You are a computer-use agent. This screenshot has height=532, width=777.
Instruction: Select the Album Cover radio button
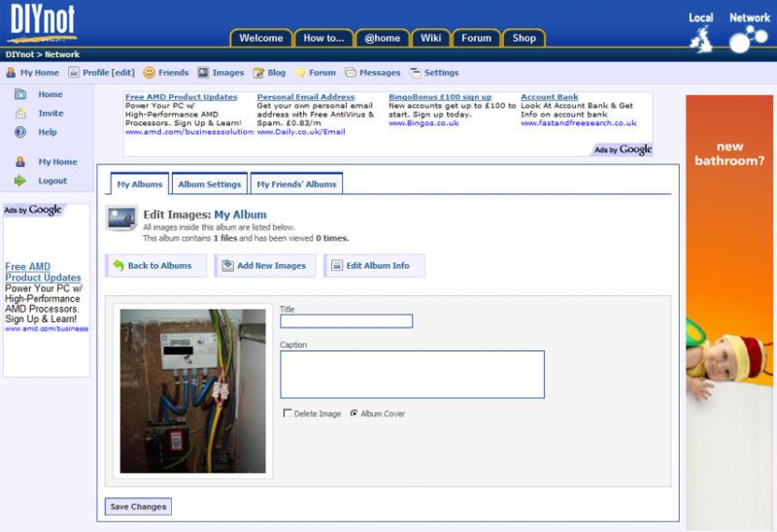pyautogui.click(x=354, y=414)
